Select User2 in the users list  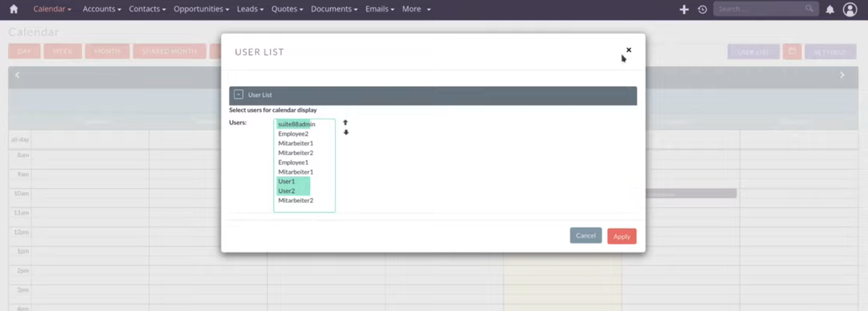tap(293, 191)
